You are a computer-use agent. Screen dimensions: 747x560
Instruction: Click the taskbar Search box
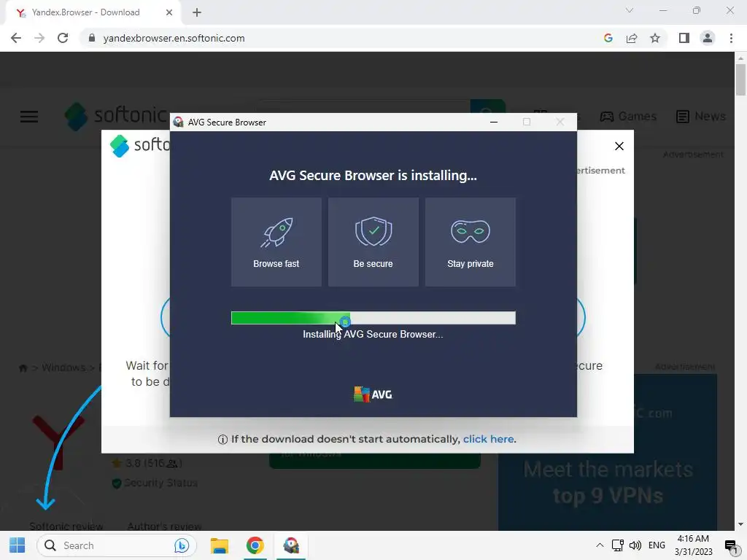pyautogui.click(x=117, y=545)
